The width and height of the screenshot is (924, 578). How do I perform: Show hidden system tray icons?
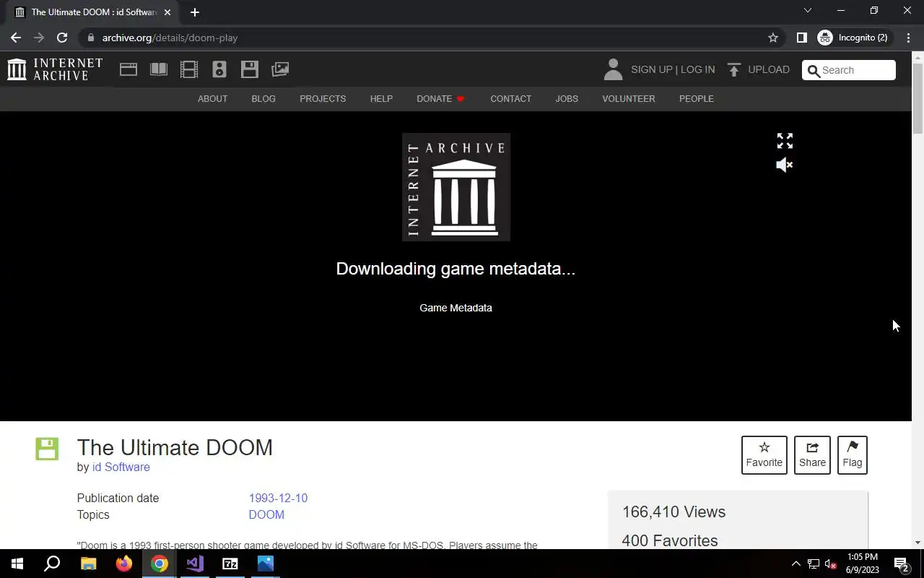pyautogui.click(x=796, y=564)
